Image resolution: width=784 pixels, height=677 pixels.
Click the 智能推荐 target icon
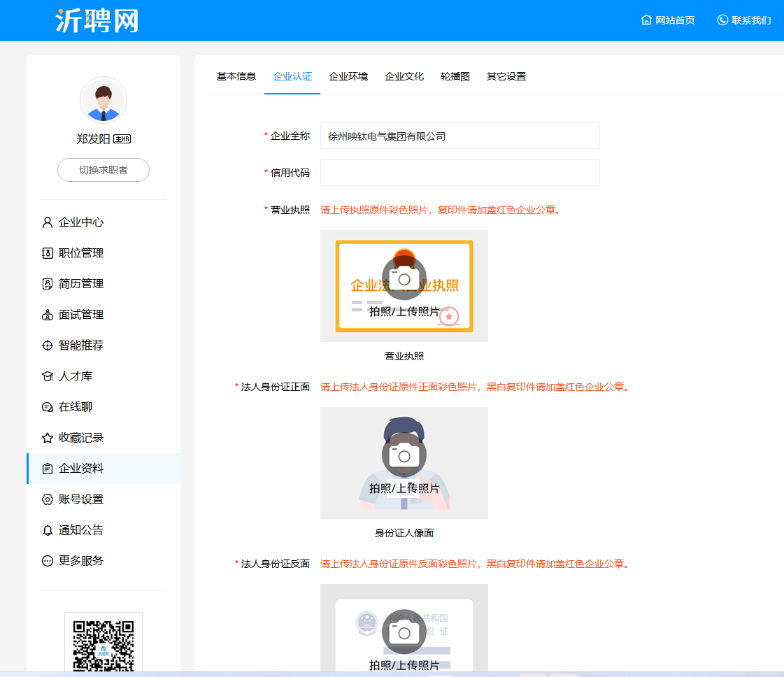coord(48,345)
